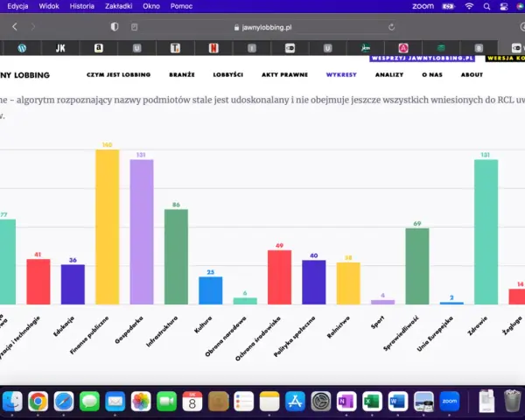Click the Safari back arrow
Viewport: 525px width, 420px height.
point(14,27)
